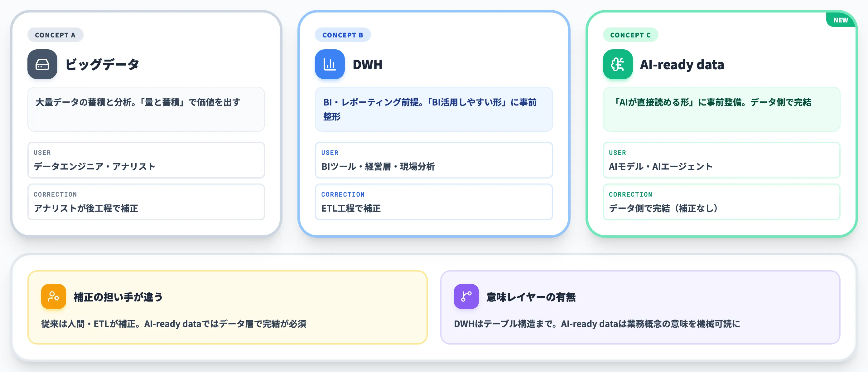Click the CONCEPT B badge

(343, 35)
